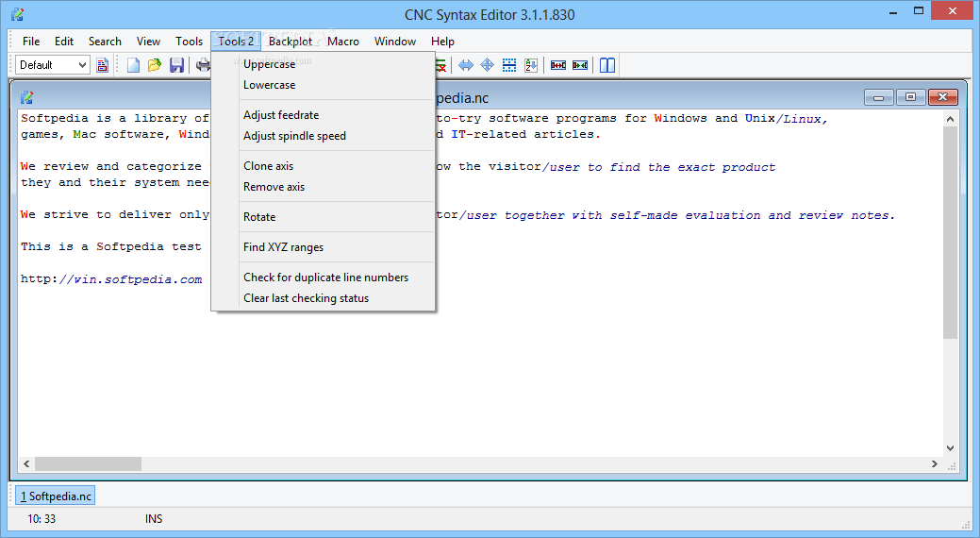Switch to the 1 Softpedia.nc document tab
The image size is (980, 538).
point(56,496)
